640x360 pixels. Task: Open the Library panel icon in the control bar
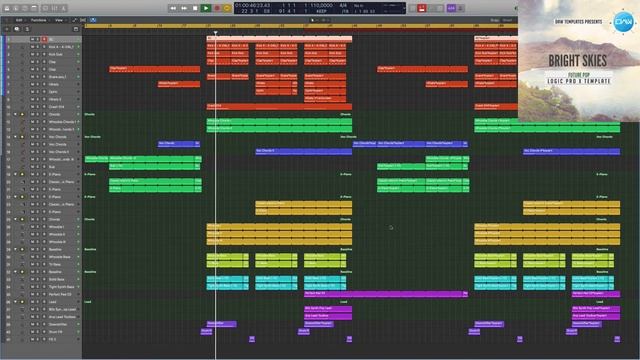(x=7, y=8)
